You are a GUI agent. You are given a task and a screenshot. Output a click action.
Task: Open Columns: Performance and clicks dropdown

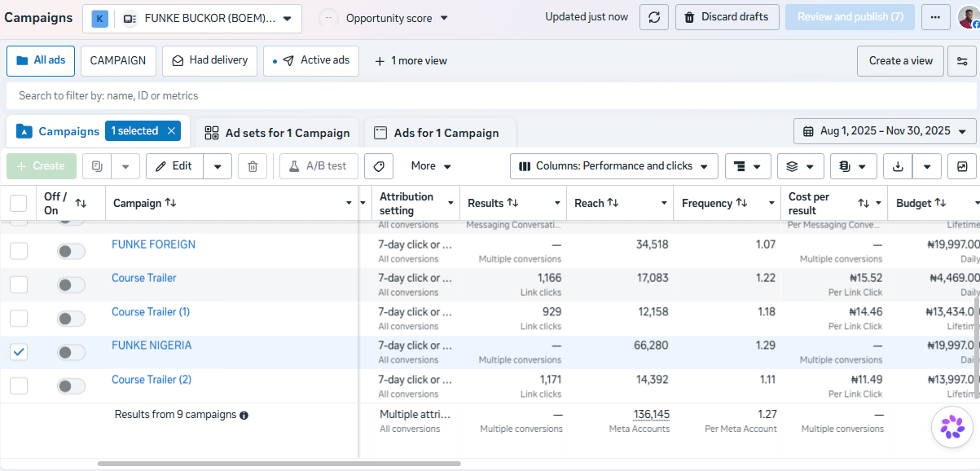click(614, 166)
